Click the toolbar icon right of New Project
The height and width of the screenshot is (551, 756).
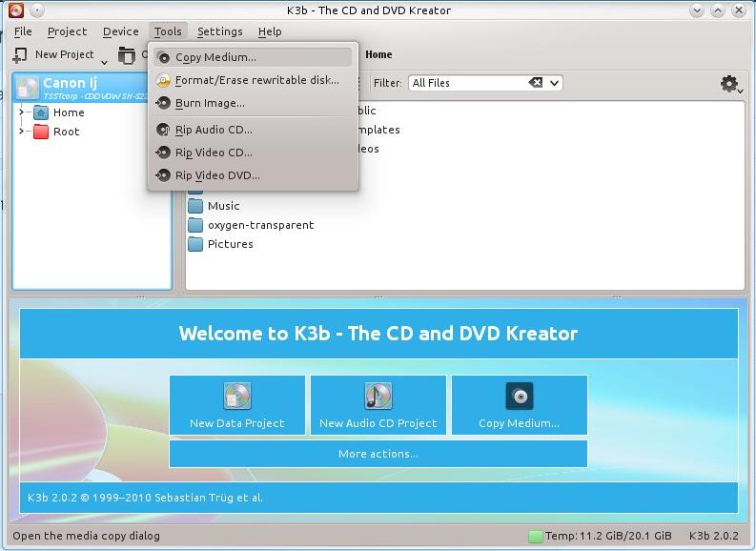(x=127, y=55)
